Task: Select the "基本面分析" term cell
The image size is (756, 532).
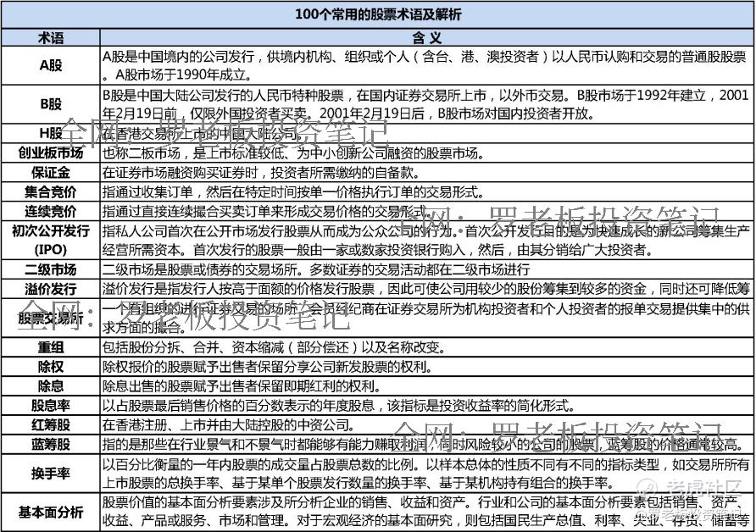Action: [51, 512]
